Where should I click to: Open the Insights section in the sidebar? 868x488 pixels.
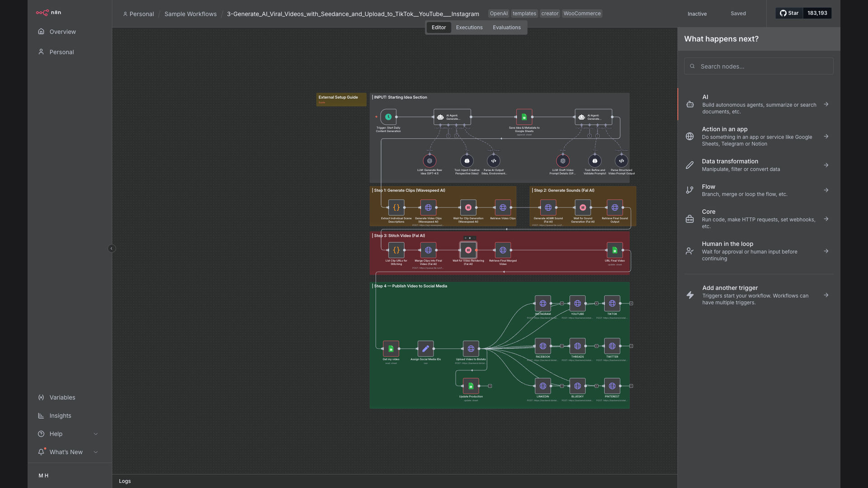60,416
